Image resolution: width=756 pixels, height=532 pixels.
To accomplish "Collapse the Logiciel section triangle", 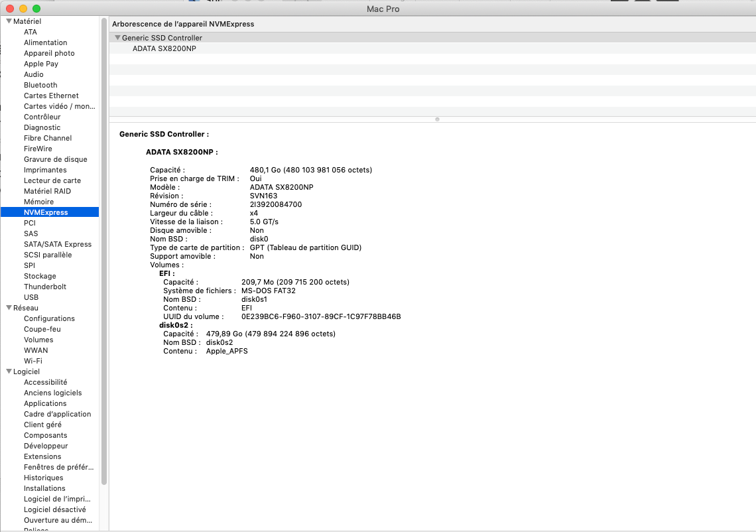I will pos(9,371).
